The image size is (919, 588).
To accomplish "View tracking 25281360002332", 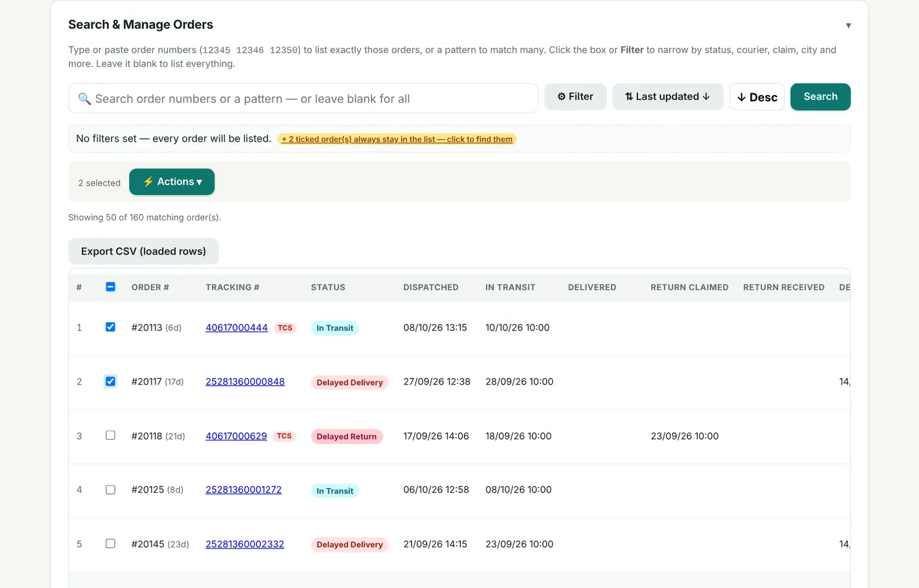I will pos(245,544).
